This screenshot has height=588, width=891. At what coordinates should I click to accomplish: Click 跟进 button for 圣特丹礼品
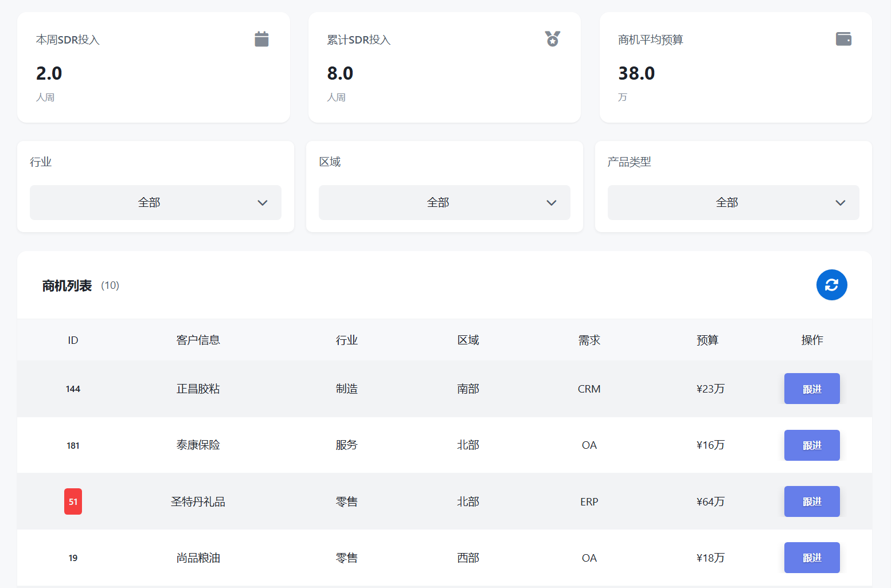coord(811,501)
